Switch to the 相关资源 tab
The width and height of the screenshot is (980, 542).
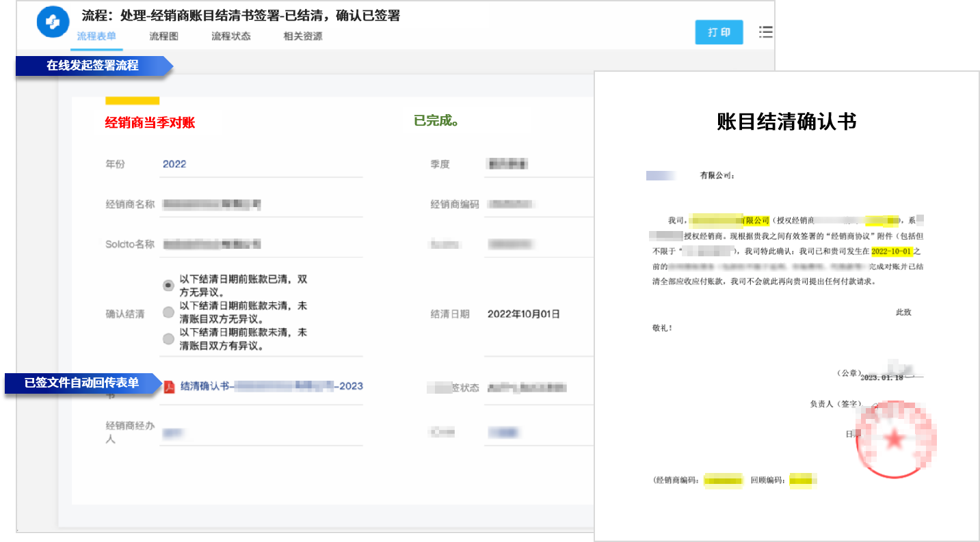click(x=303, y=36)
